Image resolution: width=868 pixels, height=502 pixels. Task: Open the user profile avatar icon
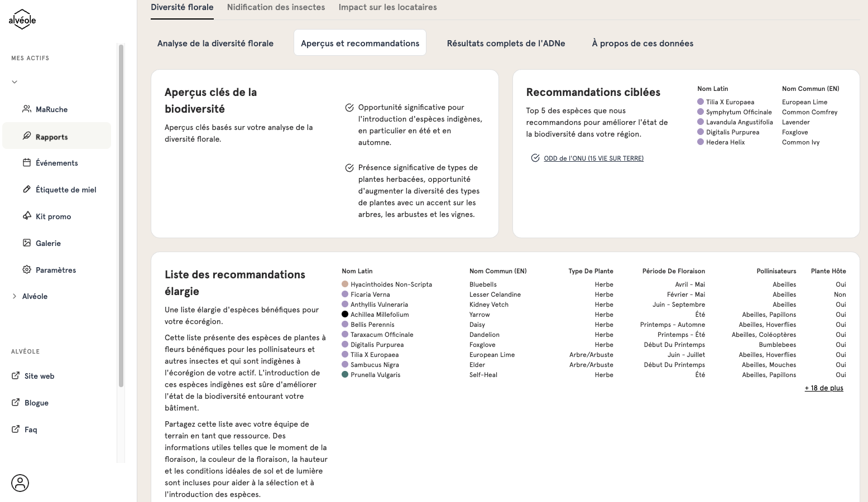coord(20,483)
